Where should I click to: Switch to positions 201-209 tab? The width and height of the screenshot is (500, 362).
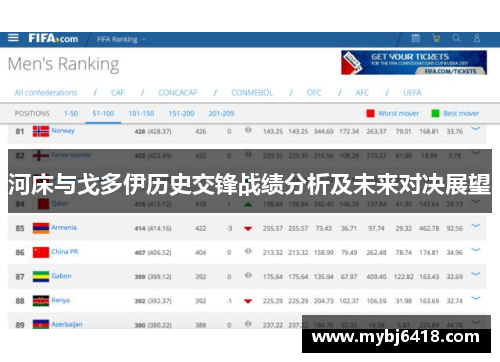pyautogui.click(x=221, y=113)
